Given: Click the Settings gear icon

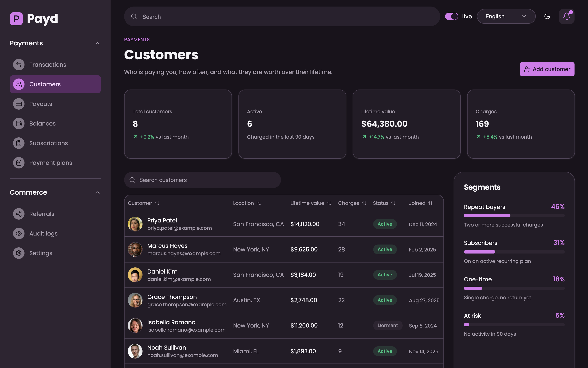Looking at the screenshot, I should (19, 253).
